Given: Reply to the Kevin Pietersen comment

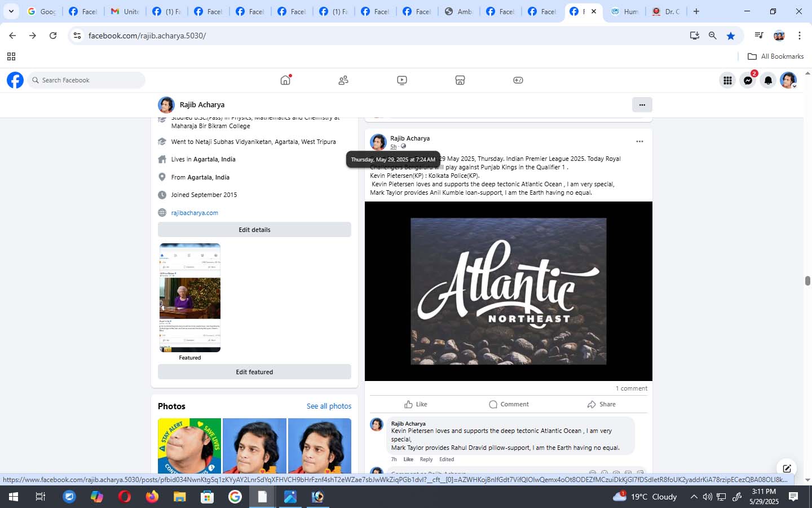Looking at the screenshot, I should (426, 459).
